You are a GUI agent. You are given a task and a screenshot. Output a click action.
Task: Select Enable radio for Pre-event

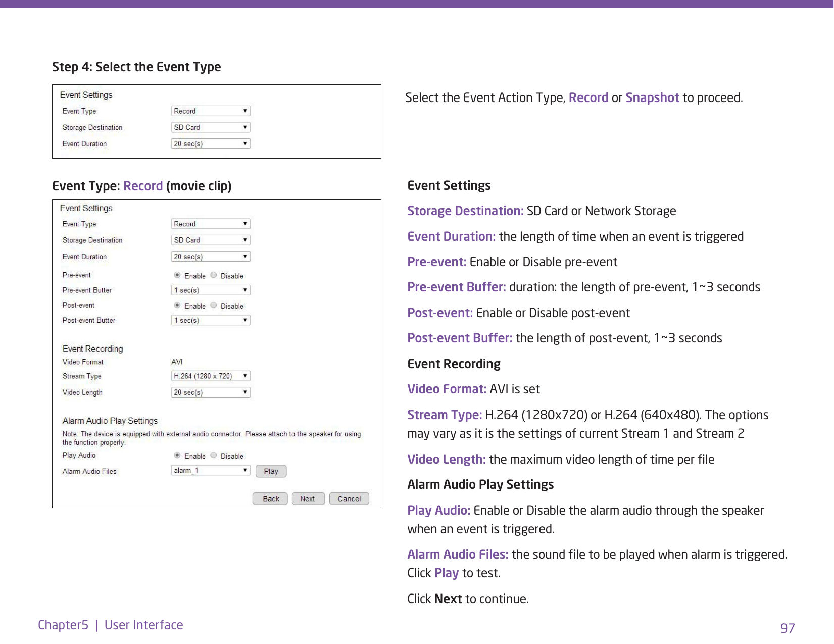[x=177, y=275]
